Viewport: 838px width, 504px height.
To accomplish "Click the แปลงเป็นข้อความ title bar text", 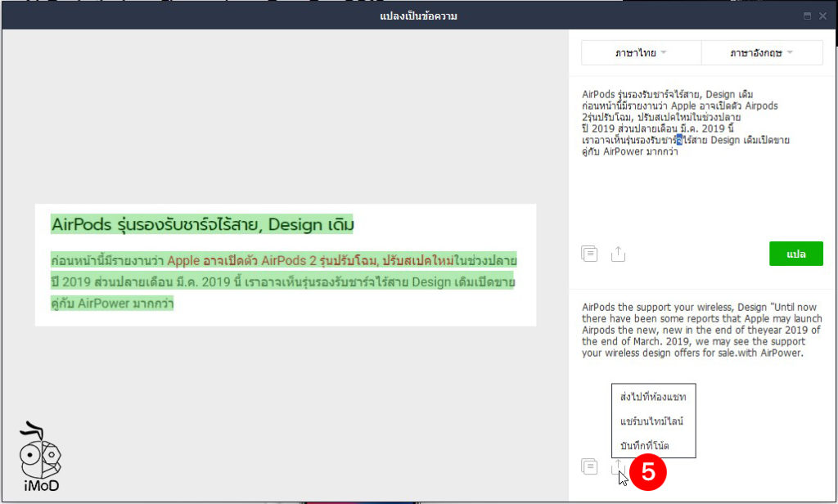I will [x=418, y=15].
